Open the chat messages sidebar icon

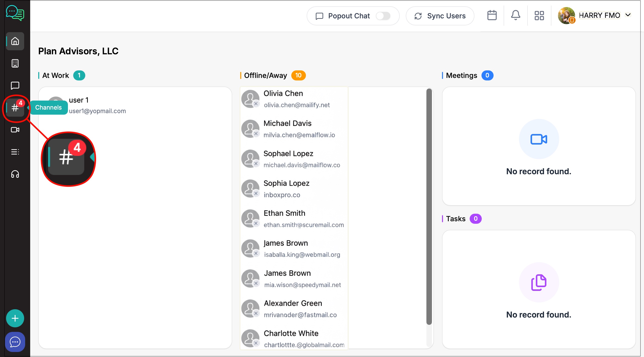[x=15, y=85]
